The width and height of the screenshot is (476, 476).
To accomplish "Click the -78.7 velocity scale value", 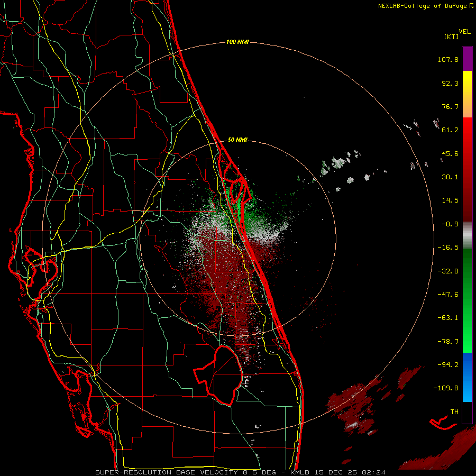I will (x=448, y=342).
